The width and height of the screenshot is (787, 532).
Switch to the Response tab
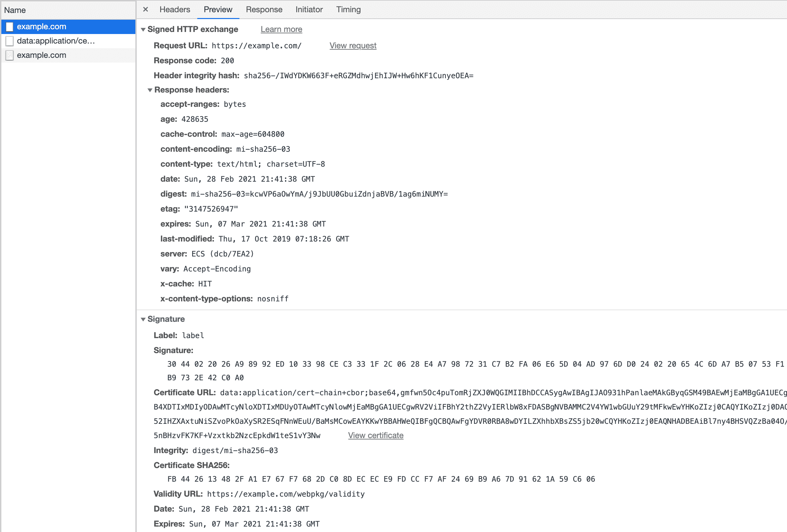click(x=263, y=10)
